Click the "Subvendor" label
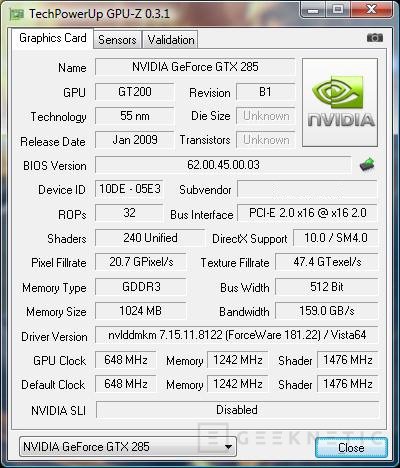Screen dimensions: 400x468 205,190
